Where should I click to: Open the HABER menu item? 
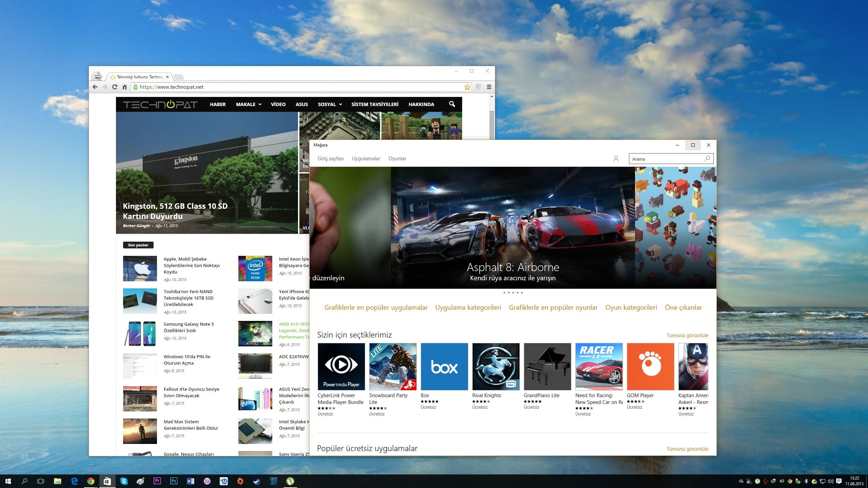(x=217, y=104)
